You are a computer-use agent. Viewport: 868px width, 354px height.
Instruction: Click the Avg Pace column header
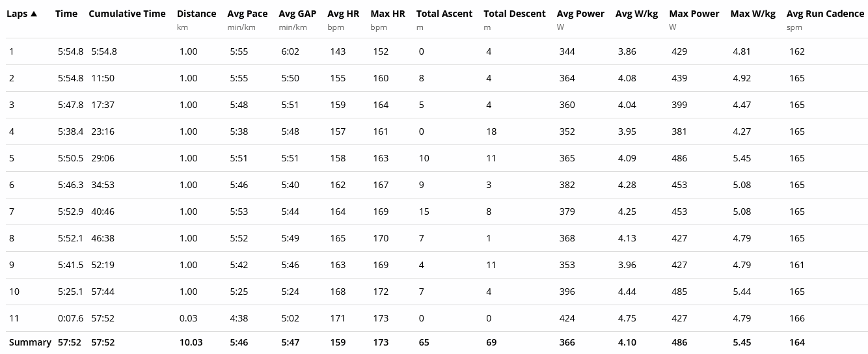click(x=247, y=14)
